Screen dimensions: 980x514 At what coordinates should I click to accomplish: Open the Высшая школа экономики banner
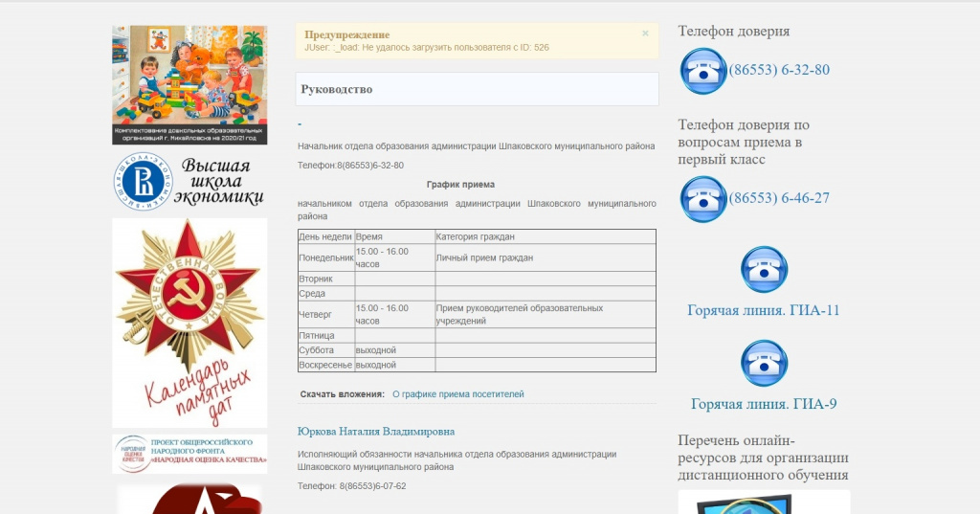coord(189,181)
